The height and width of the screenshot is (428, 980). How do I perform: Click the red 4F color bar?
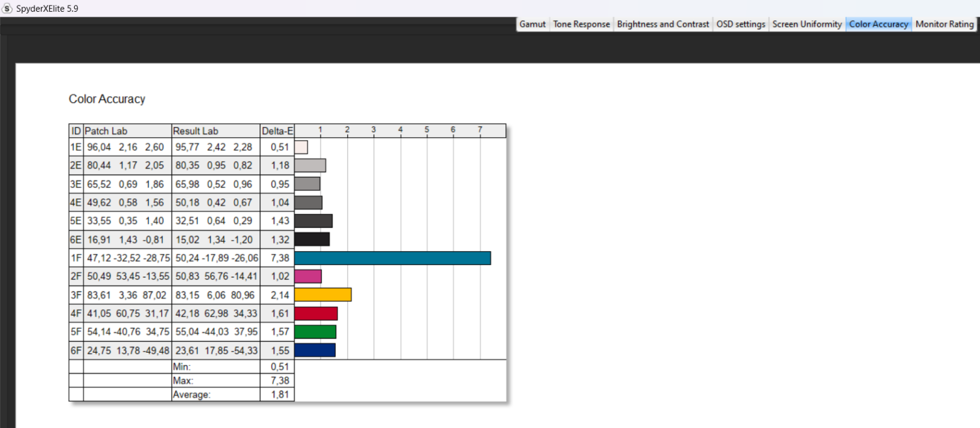316,313
